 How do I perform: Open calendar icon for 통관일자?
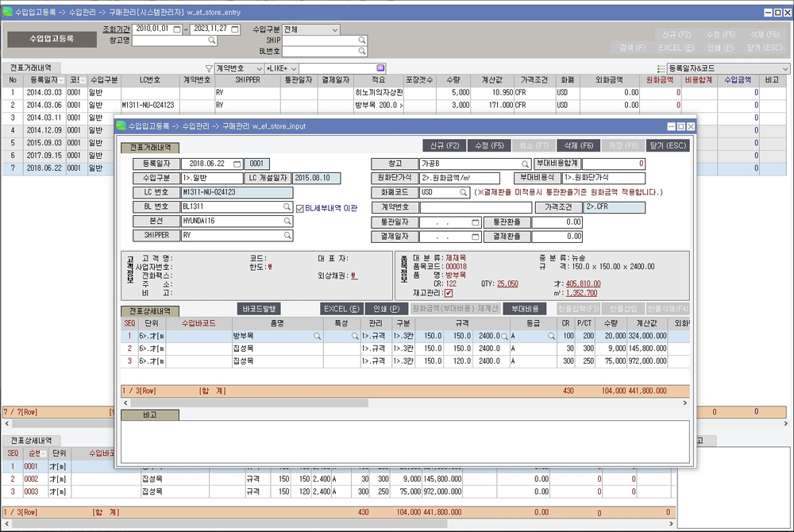(475, 222)
